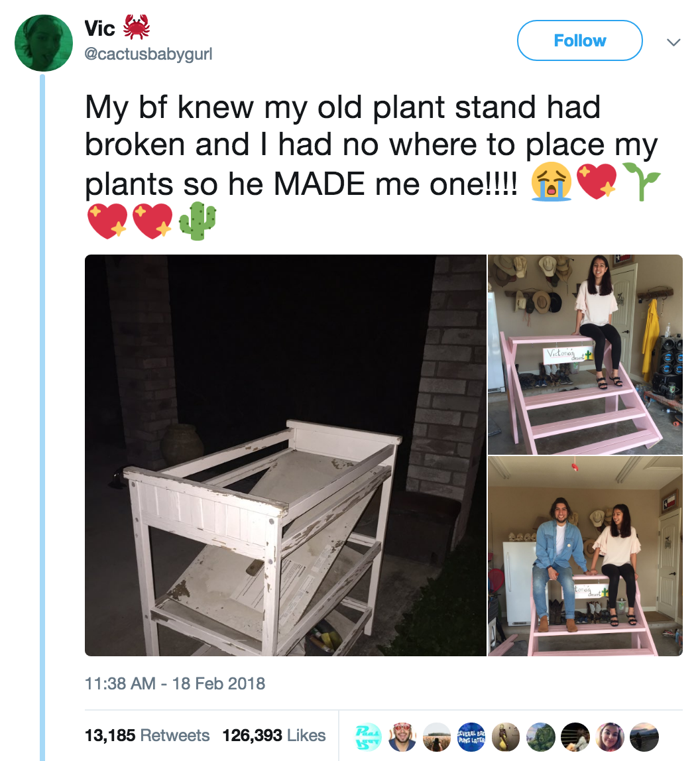Open Vic's green profile avatar
The image size is (700, 761).
coord(44,42)
